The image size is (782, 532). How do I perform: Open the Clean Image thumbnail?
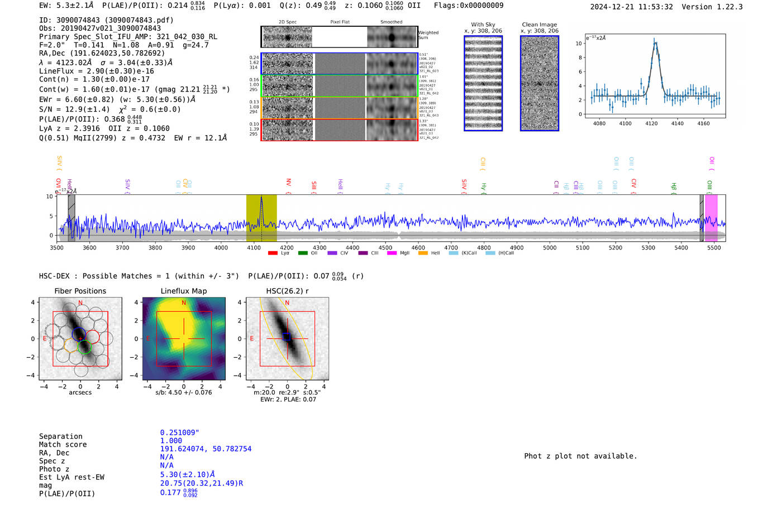540,84
